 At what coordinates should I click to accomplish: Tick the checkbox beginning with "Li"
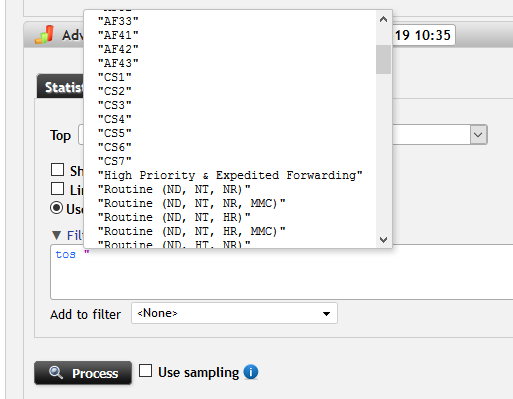point(57,189)
